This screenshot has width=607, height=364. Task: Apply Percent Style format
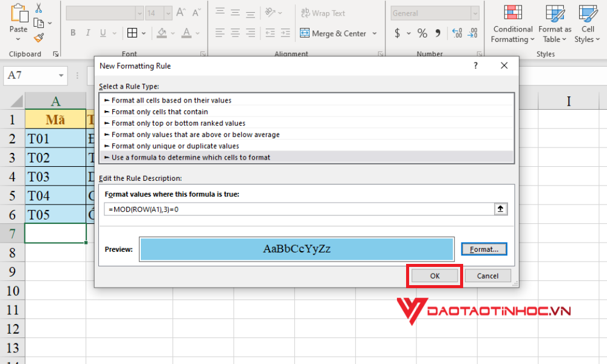point(422,33)
